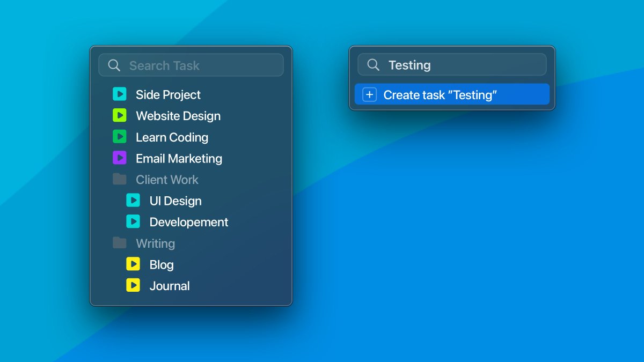The height and width of the screenshot is (362, 644).
Task: Click the plus icon beside Create task
Action: click(370, 95)
